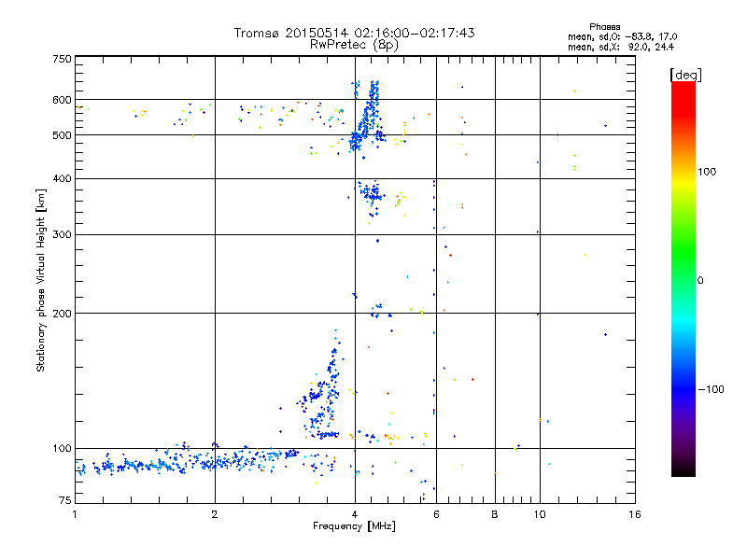
Task: Click the x-axis label "2"
Action: (x=215, y=514)
